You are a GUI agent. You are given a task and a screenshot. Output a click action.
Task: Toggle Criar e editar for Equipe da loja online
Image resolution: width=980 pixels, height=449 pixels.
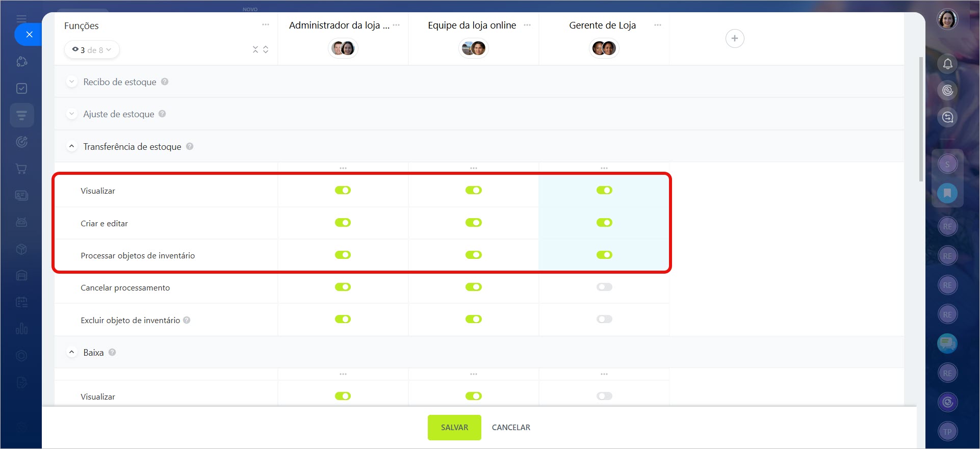coord(474,223)
